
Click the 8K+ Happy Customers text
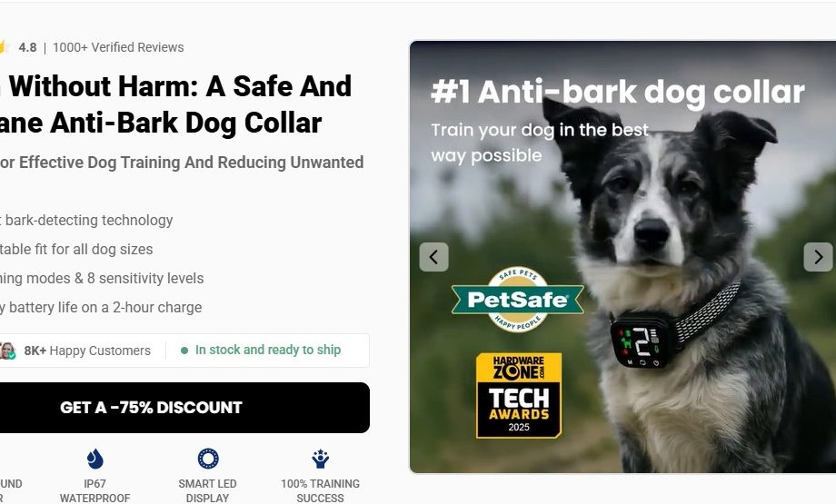(87, 351)
